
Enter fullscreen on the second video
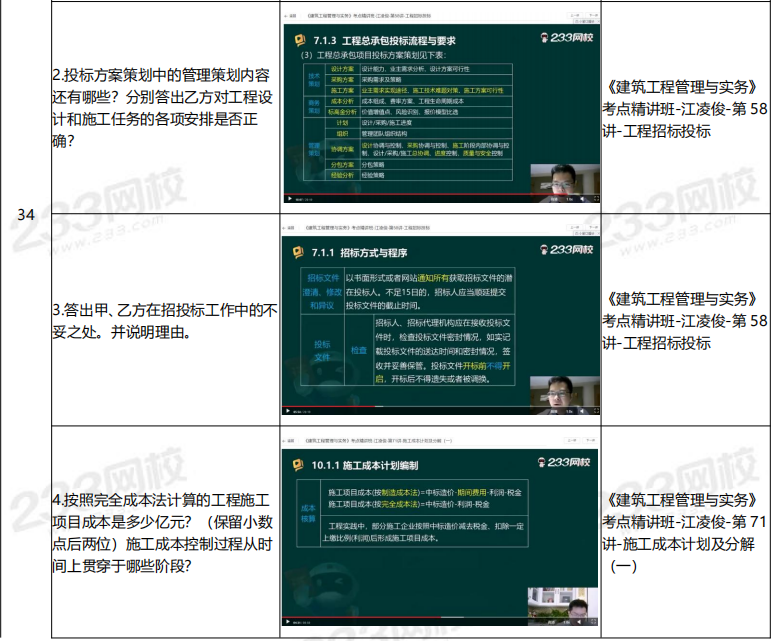tap(596, 410)
